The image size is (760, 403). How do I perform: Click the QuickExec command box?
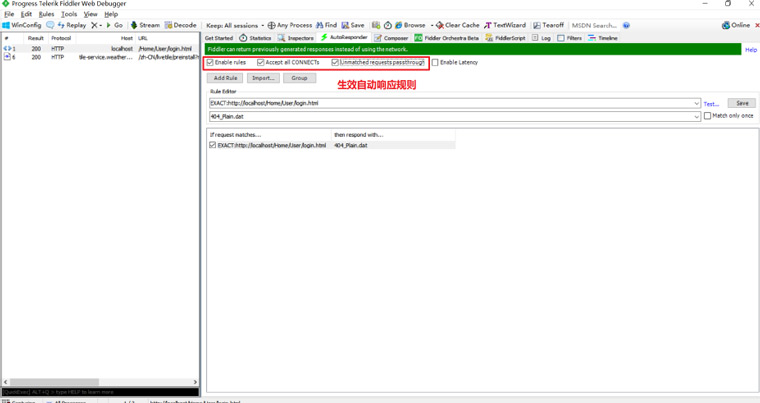[x=100, y=392]
